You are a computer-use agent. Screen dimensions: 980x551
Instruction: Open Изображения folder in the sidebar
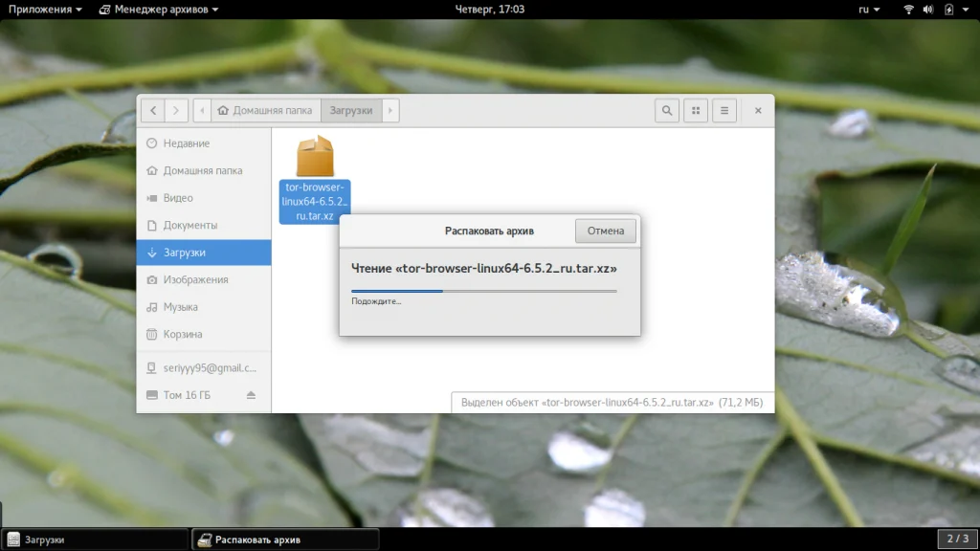click(204, 280)
